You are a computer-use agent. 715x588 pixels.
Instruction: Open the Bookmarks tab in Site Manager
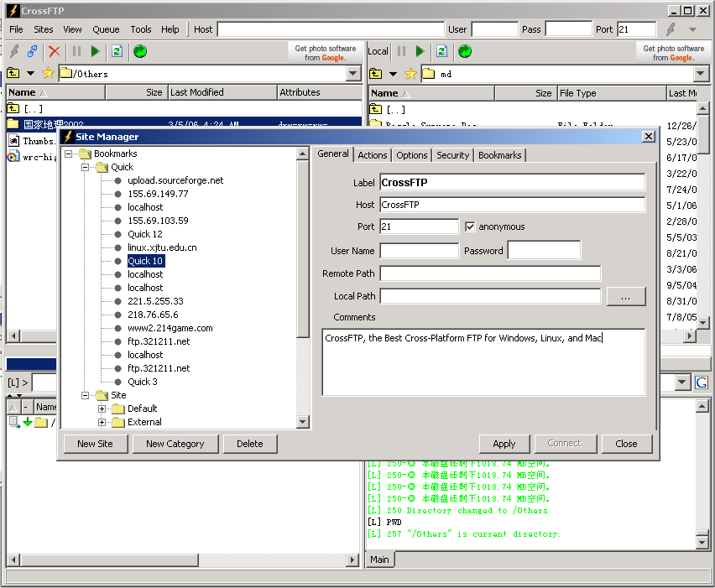point(500,155)
